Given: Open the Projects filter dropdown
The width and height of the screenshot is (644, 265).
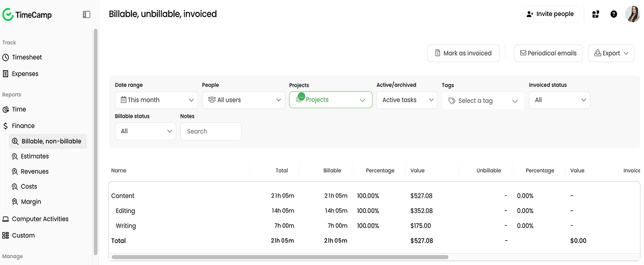Looking at the screenshot, I should click(331, 100).
